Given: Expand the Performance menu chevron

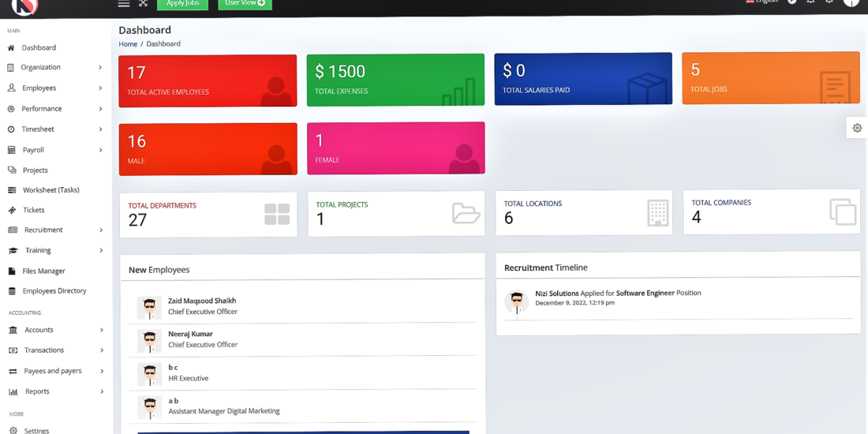Looking at the screenshot, I should click(101, 109).
